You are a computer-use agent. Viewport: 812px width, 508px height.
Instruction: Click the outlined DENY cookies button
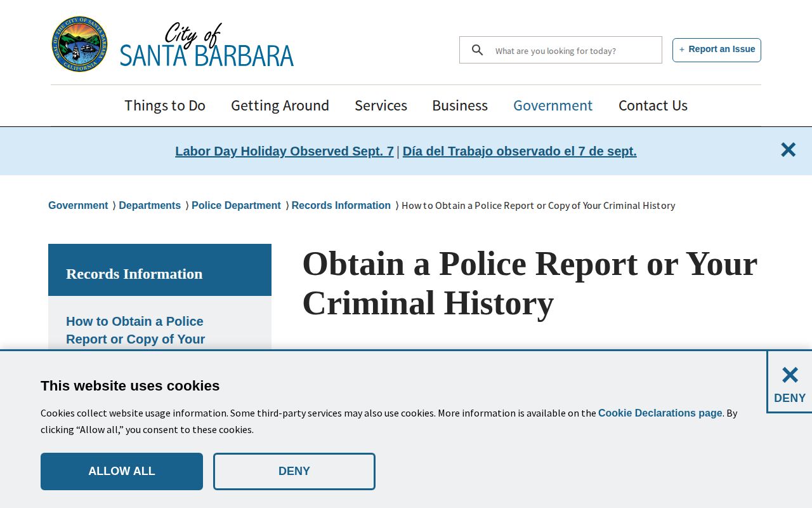click(294, 471)
